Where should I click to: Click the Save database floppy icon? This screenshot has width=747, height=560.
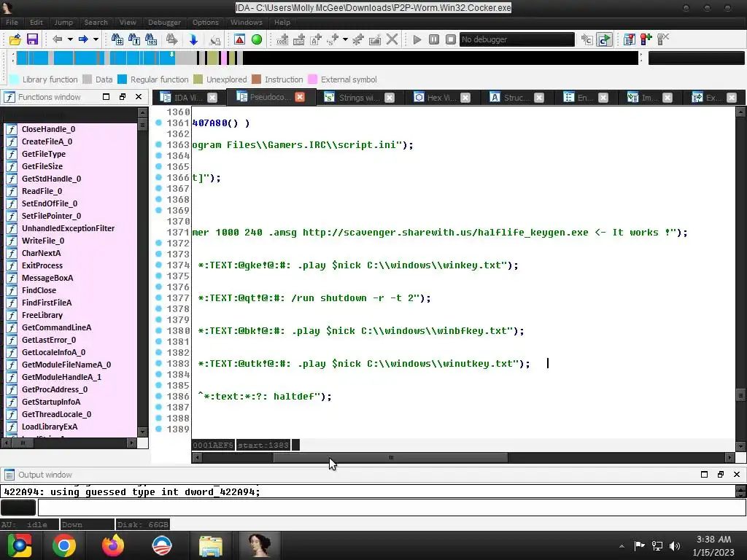(x=32, y=39)
